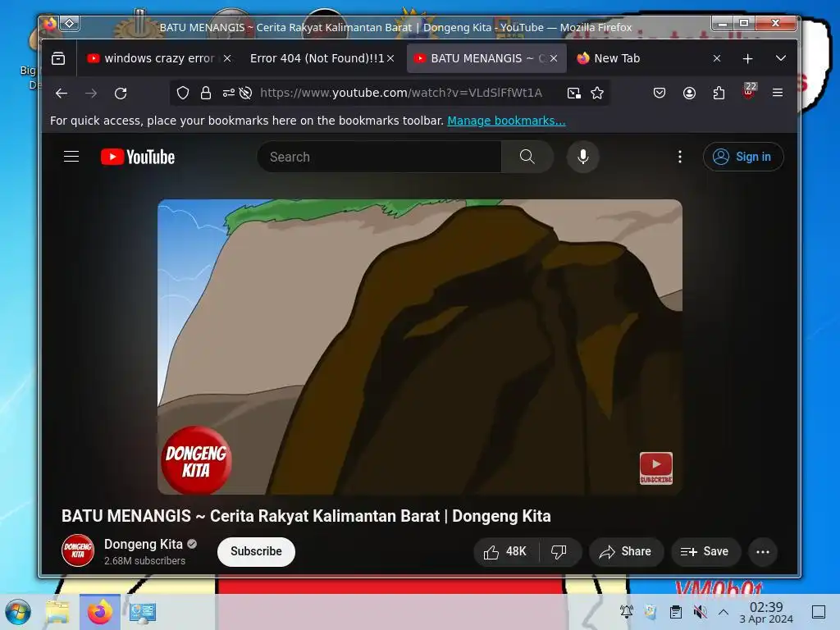Show site security padlock info
The height and width of the screenshot is (630, 840).
tap(206, 94)
